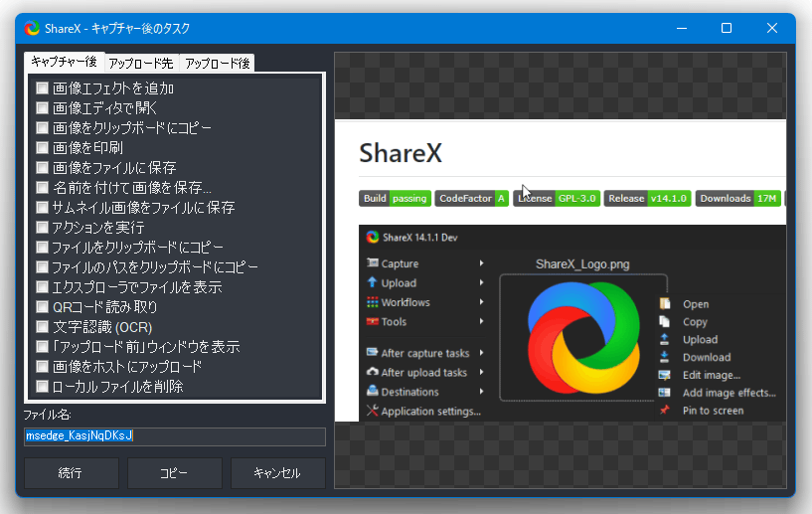812x514 pixels.
Task: Switch to the アップロード先 tab
Action: 141,64
